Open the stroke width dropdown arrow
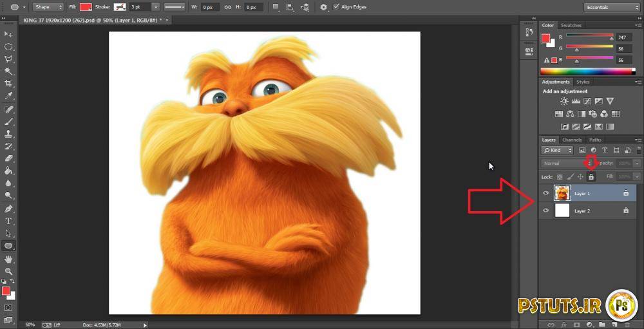 click(x=156, y=7)
